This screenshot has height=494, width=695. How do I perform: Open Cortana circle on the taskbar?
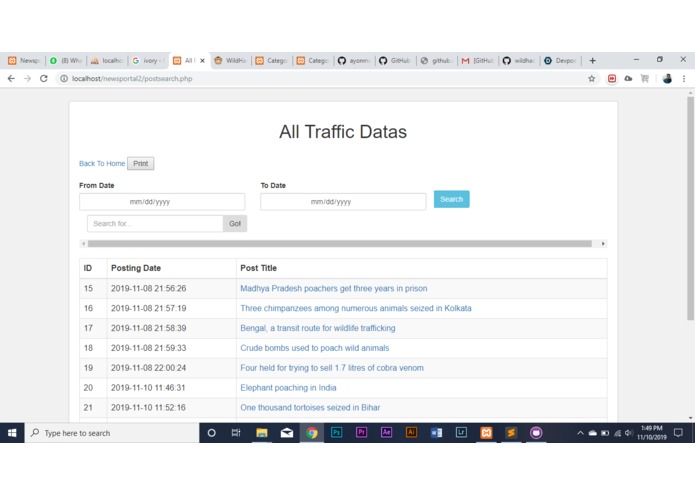click(x=211, y=433)
